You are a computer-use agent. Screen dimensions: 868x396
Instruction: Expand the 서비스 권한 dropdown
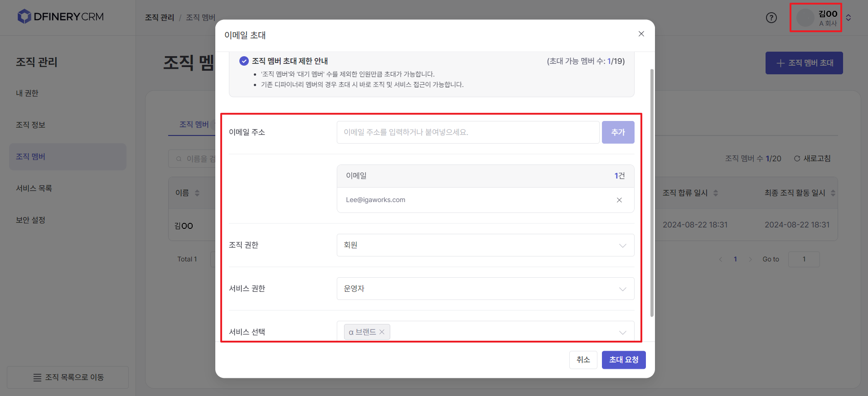pos(485,289)
